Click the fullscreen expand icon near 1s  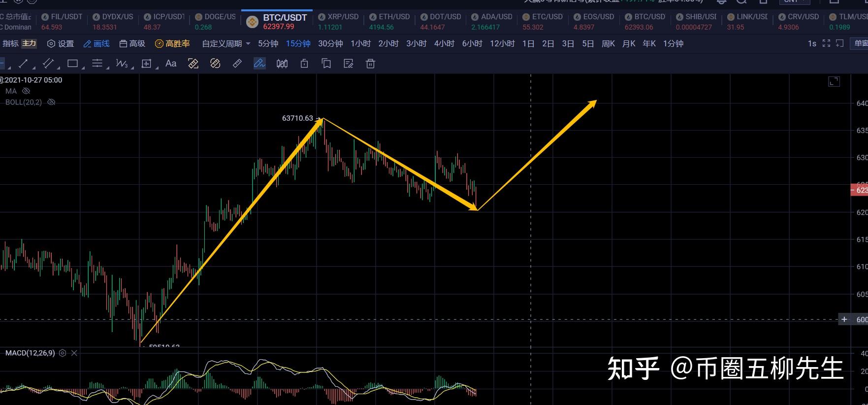(826, 43)
